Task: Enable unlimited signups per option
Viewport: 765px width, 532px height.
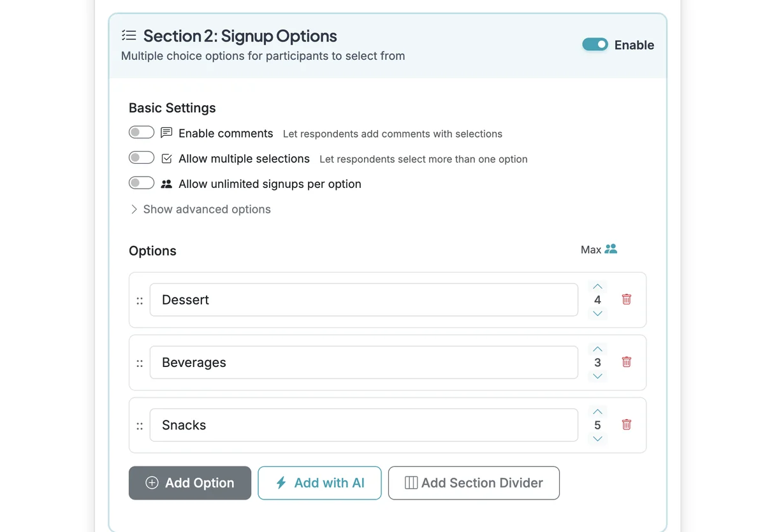Action: click(141, 183)
